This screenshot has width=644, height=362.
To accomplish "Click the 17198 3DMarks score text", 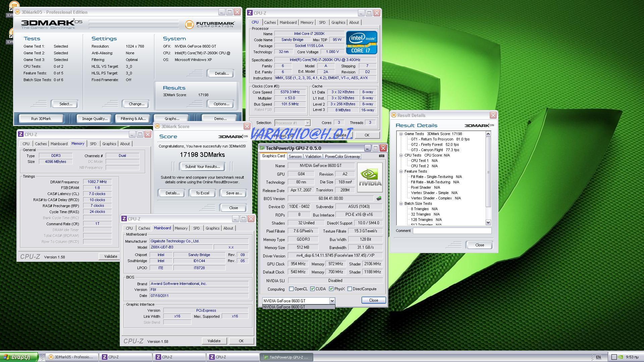I will 202,155.
